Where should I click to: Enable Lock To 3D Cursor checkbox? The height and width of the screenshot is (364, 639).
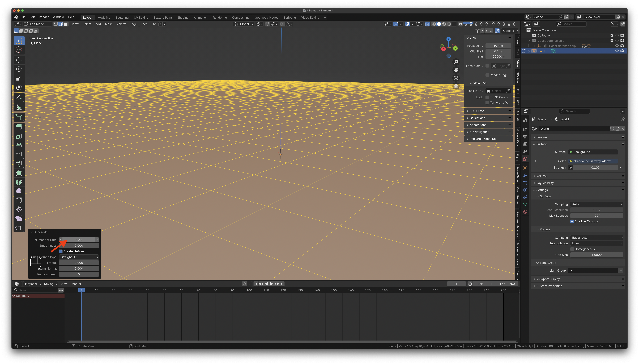coord(487,97)
